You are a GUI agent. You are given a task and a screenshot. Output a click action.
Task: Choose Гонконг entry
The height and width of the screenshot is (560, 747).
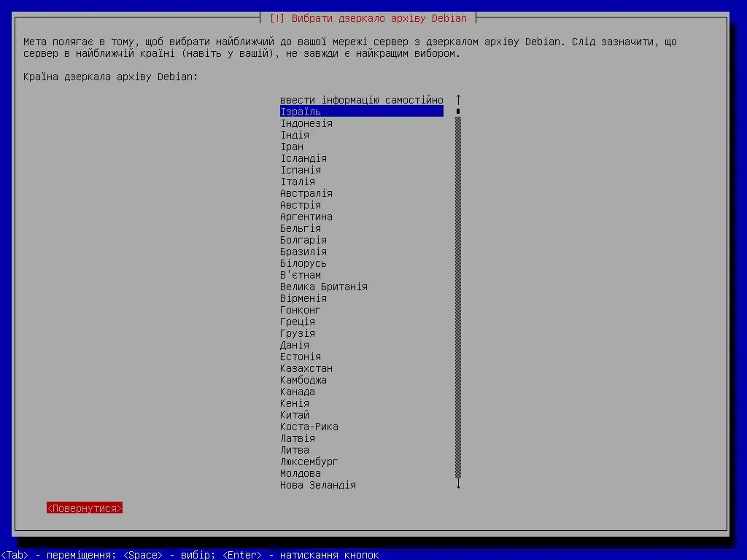362,310
